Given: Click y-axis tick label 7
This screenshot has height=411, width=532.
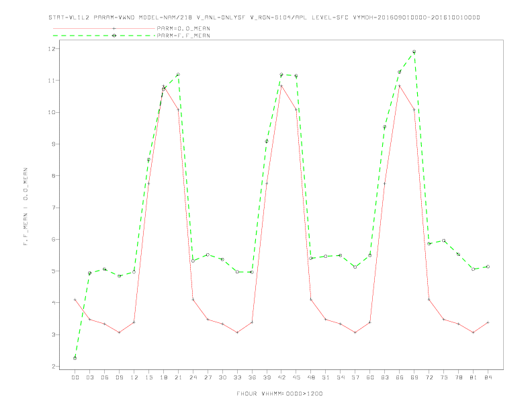Looking at the screenshot, I should 54,208.
